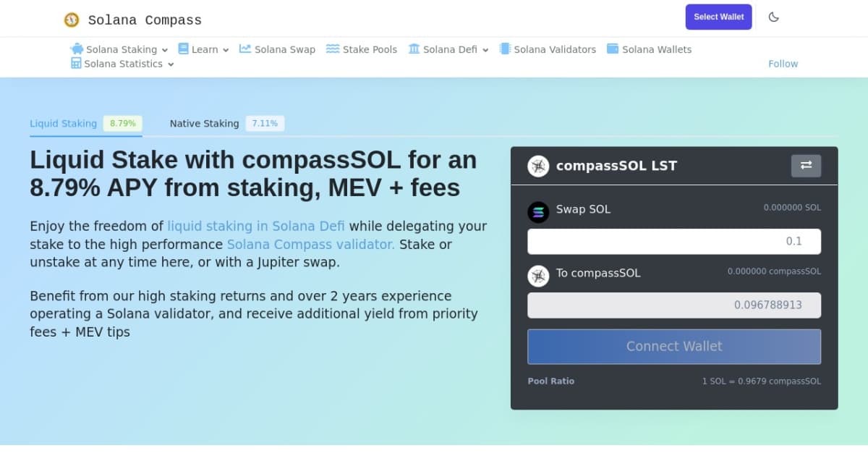Expand the Solana Staking dropdown
The image size is (868, 456).
pos(120,50)
